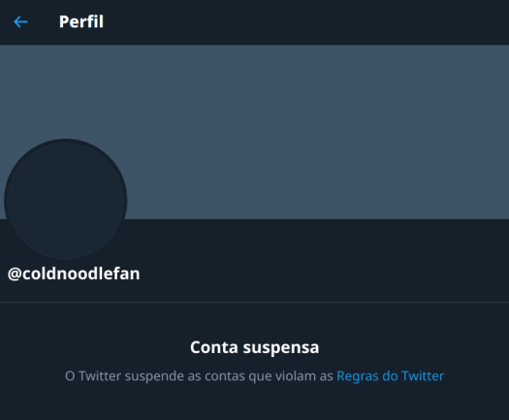
Task: Click the words contas que violam
Action: click(261, 376)
